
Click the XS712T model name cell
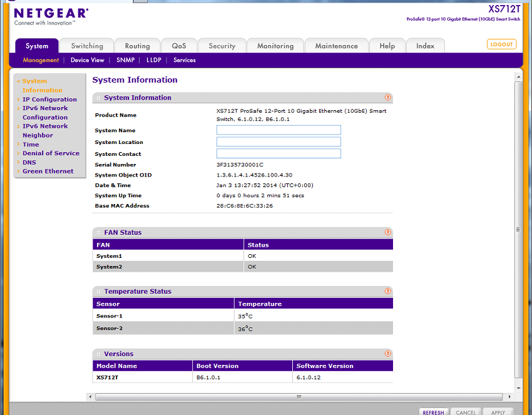point(107,377)
